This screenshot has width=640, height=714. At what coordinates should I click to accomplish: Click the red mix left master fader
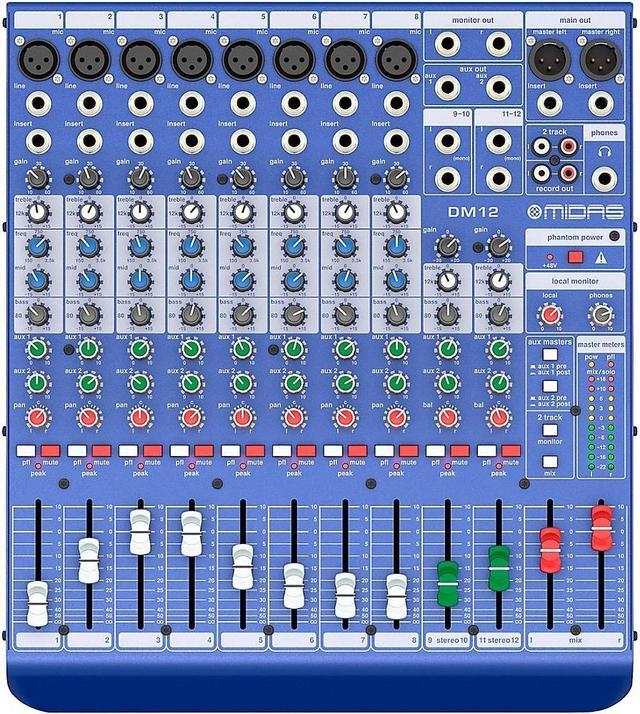coord(550,550)
